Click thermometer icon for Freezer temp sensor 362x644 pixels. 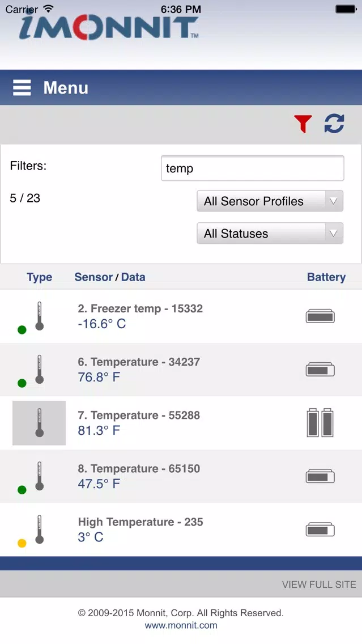click(x=39, y=316)
